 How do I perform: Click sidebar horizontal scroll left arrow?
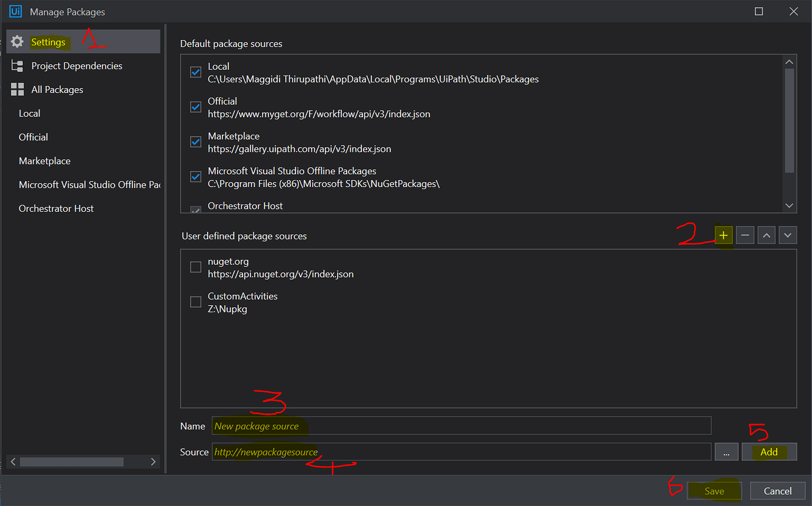(13, 462)
